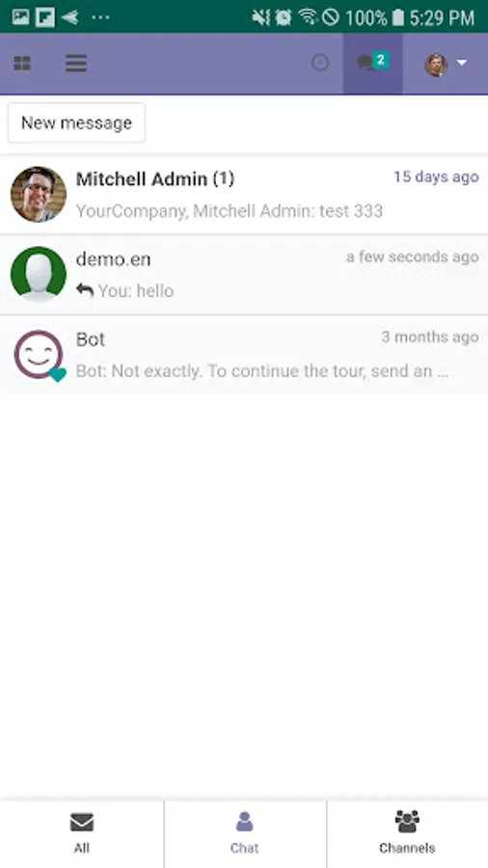Open the demo.en chat
The image size is (488, 868).
pyautogui.click(x=244, y=275)
